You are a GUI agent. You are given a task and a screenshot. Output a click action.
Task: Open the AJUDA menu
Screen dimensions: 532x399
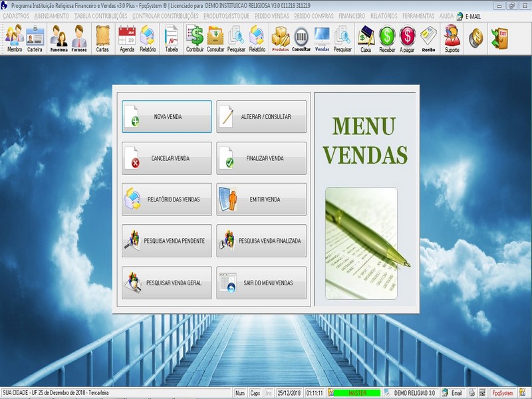tap(446, 16)
